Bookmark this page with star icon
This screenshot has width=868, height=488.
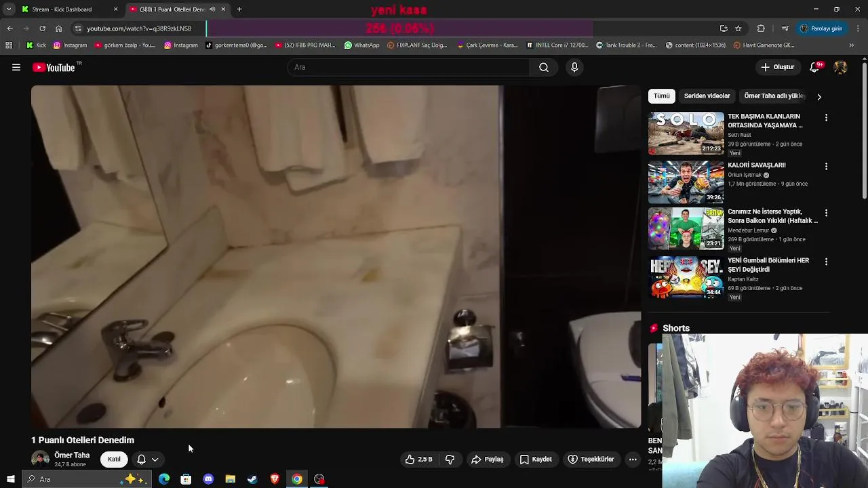pyautogui.click(x=738, y=28)
